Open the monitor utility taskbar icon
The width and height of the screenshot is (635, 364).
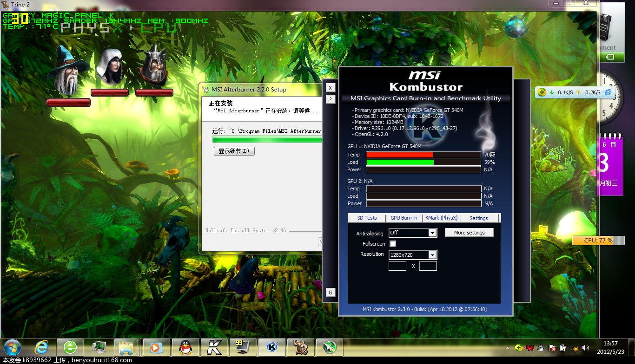pyautogui.click(x=99, y=347)
